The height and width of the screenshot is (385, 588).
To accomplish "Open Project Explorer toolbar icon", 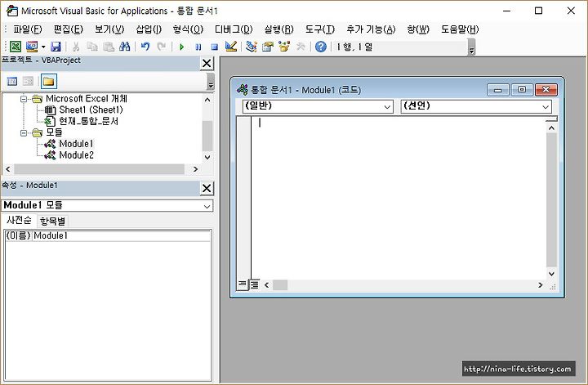I will pyautogui.click(x=252, y=47).
